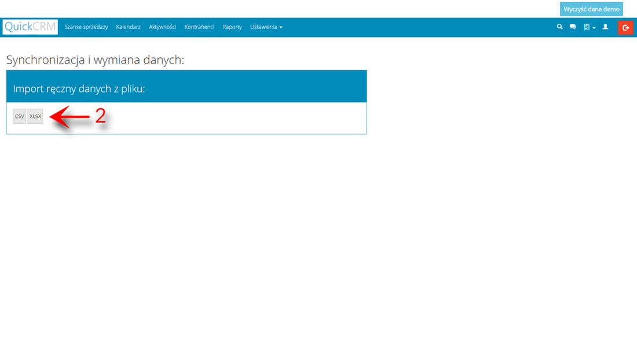Open your profile with the user icon
This screenshot has width=637, height=364.
[606, 27]
